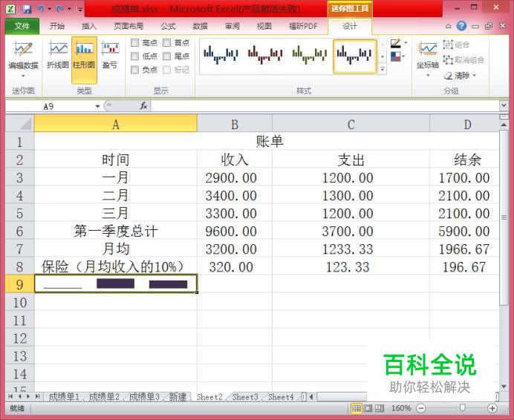514x420 pixels.
Task: Go to last sheet tab arrow
Action: tap(37, 396)
